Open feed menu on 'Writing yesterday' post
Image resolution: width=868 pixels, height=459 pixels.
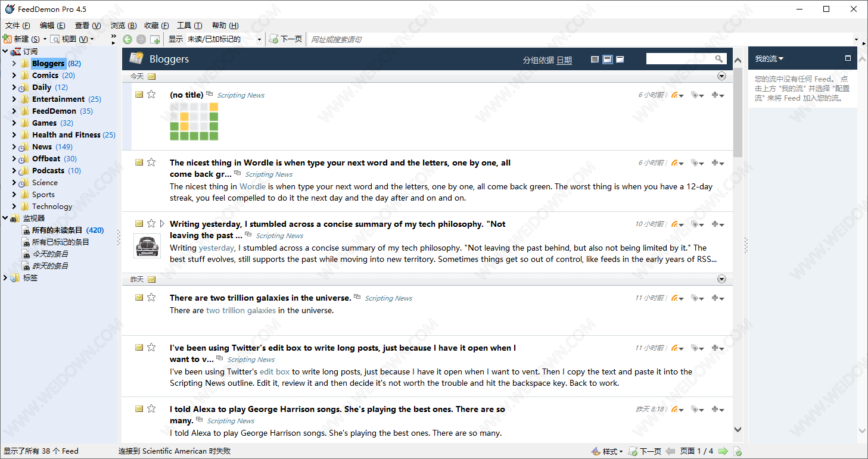click(677, 224)
